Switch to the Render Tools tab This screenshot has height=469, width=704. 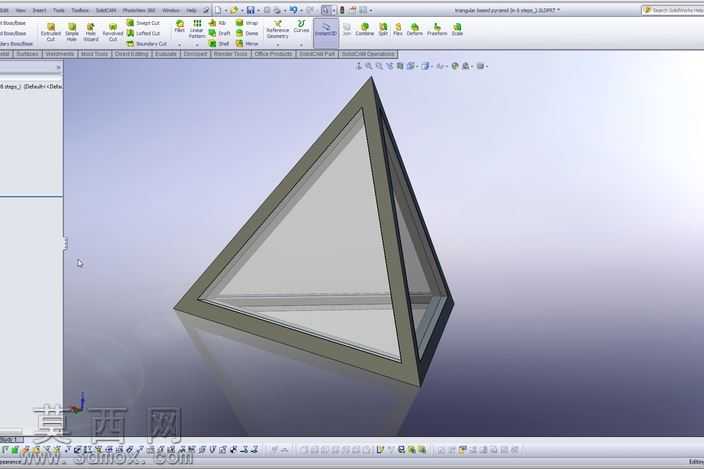(231, 54)
